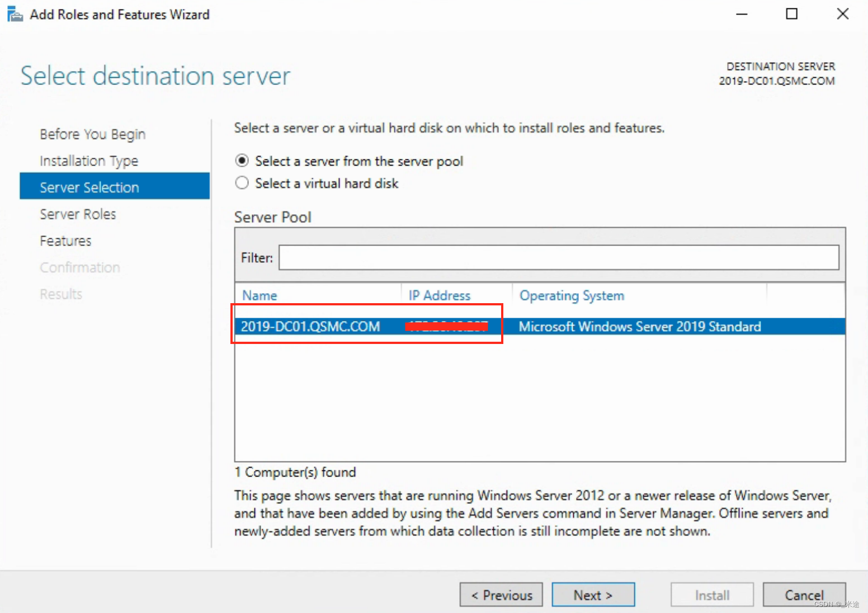Click Next to continue the wizard

click(593, 595)
